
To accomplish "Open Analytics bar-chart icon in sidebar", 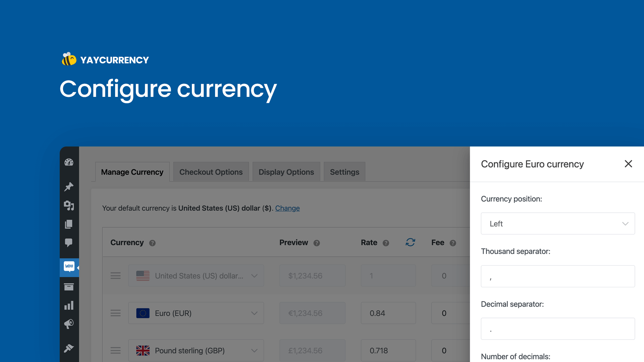I will coord(69,305).
